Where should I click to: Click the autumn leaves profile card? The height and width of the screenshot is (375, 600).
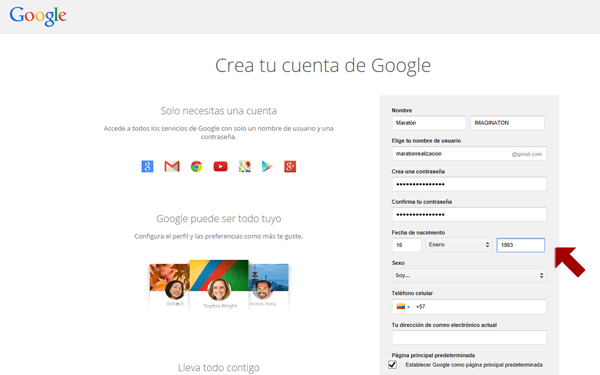tap(170, 286)
